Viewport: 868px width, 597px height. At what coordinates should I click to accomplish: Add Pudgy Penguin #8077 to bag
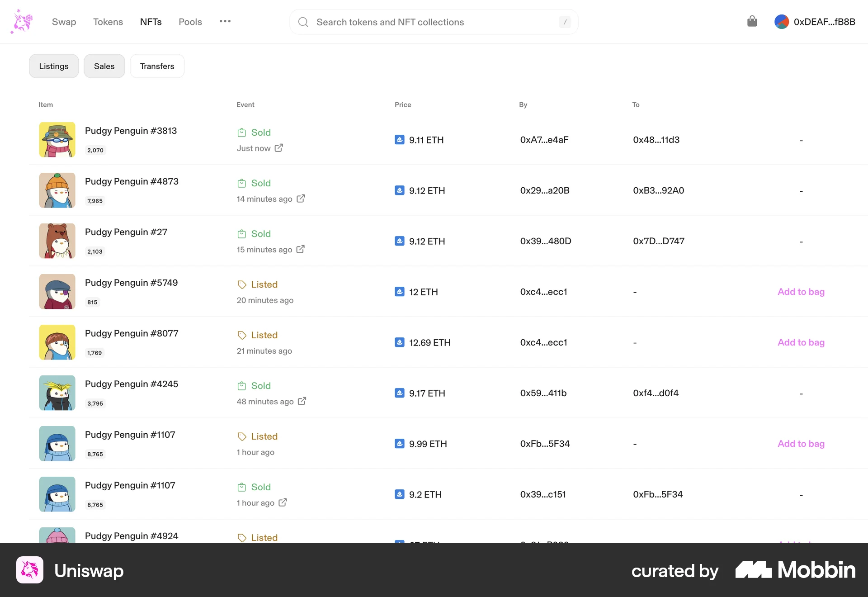[800, 342]
